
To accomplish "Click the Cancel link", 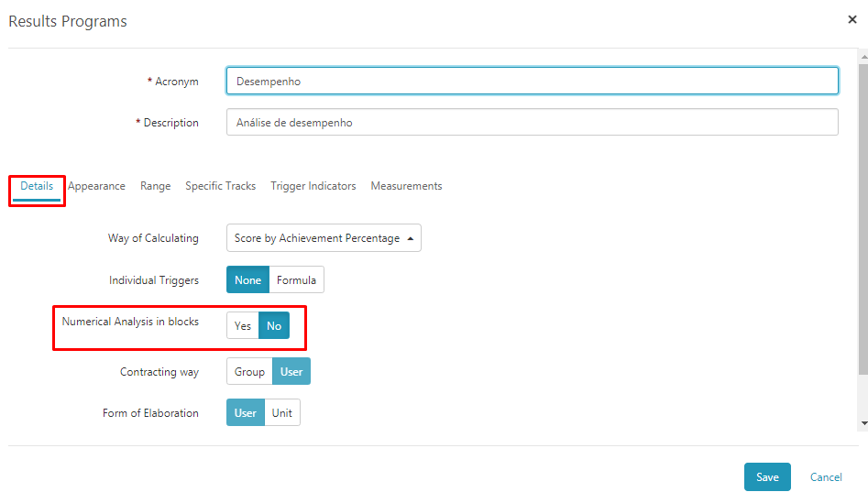I will (x=826, y=477).
